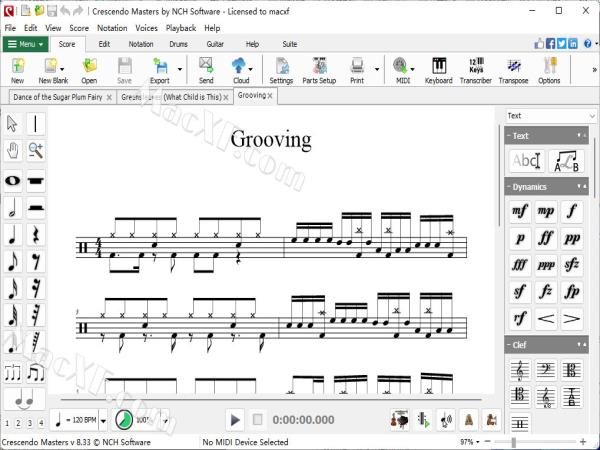The height and width of the screenshot is (450, 600).
Task: Toggle the metronome icon
Action: click(x=468, y=420)
